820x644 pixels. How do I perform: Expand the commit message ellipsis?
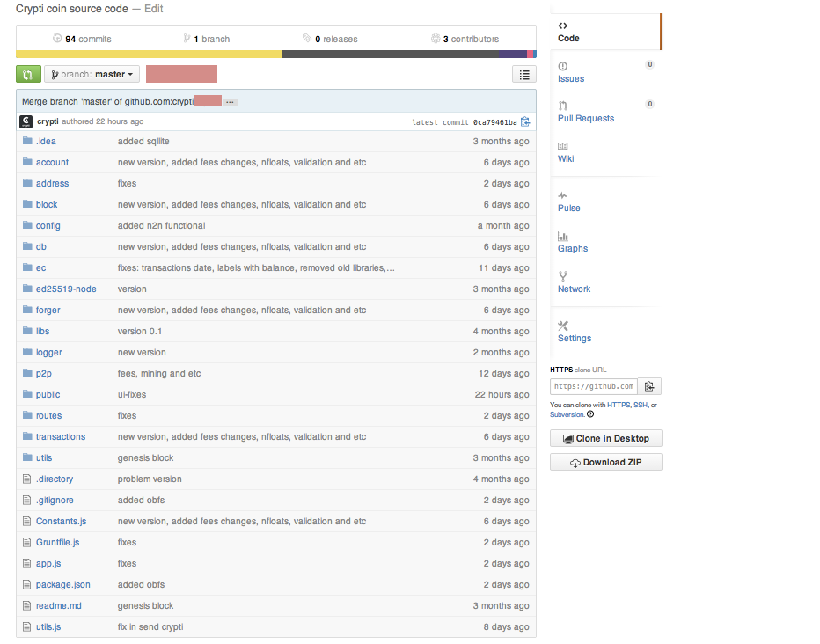231,102
